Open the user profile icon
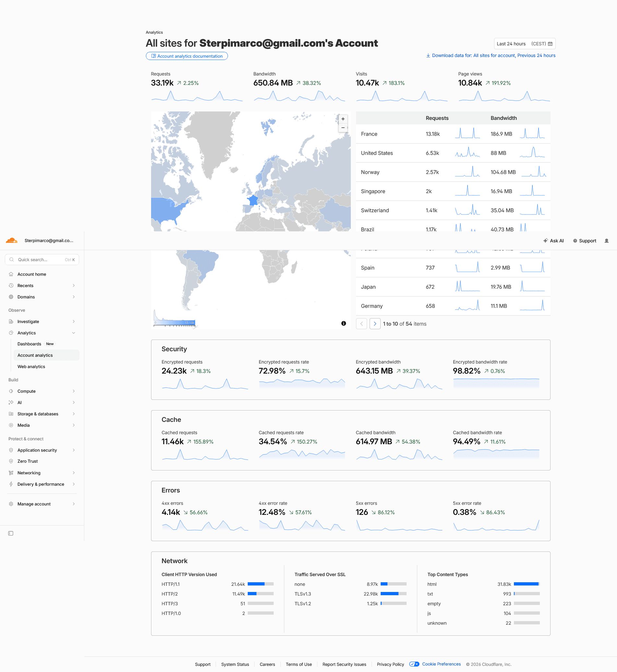This screenshot has width=617, height=672. (607, 240)
